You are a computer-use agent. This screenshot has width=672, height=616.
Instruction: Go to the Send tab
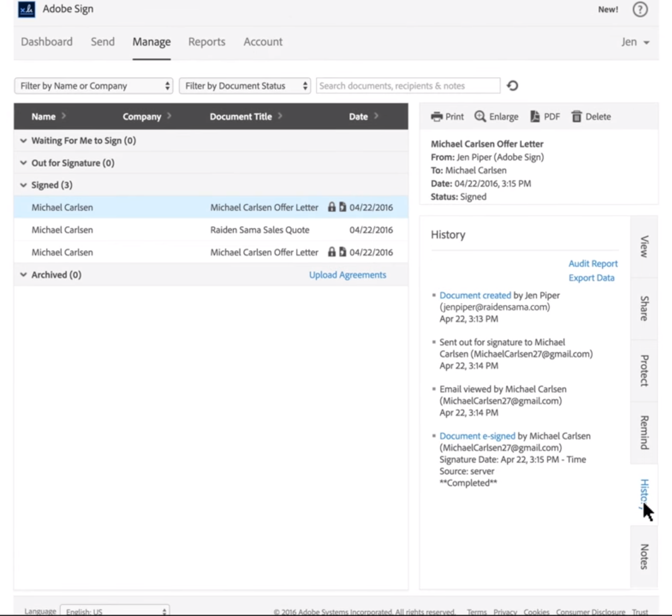(x=102, y=42)
